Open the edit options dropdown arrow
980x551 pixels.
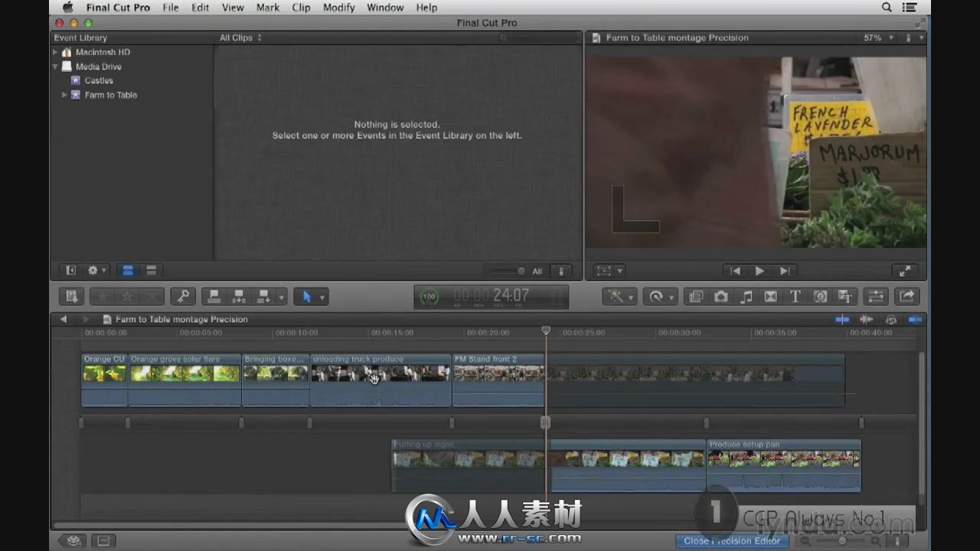pos(282,297)
